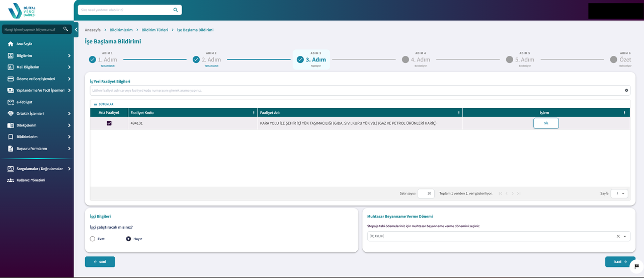Click the e-Tebligat envelope icon
This screenshot has height=278, width=644.
coord(11,102)
